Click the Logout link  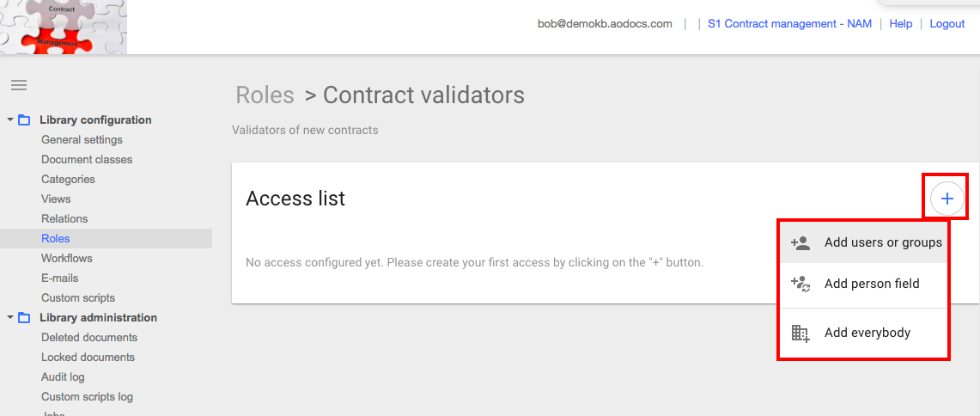(947, 24)
